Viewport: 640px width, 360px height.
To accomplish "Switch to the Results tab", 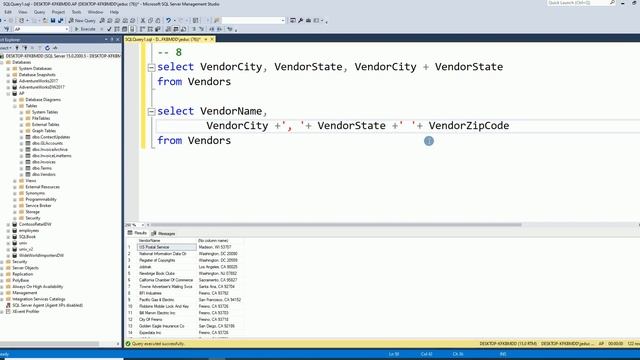I will (x=138, y=233).
